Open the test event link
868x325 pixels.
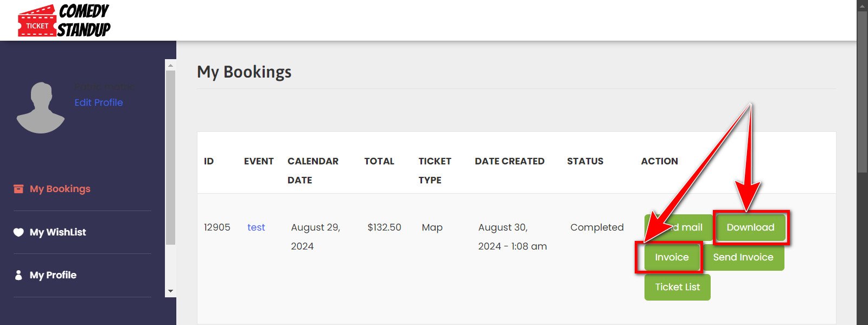[x=256, y=227]
